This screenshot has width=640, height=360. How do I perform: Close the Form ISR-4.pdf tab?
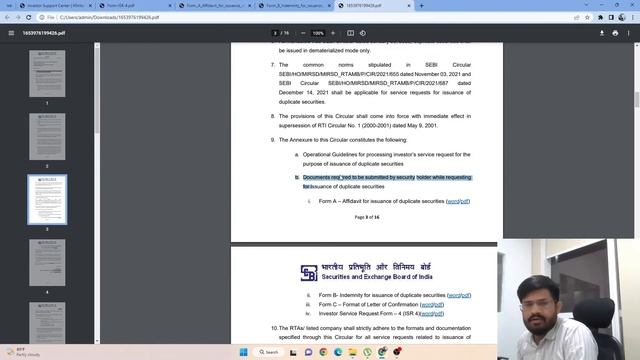click(170, 6)
